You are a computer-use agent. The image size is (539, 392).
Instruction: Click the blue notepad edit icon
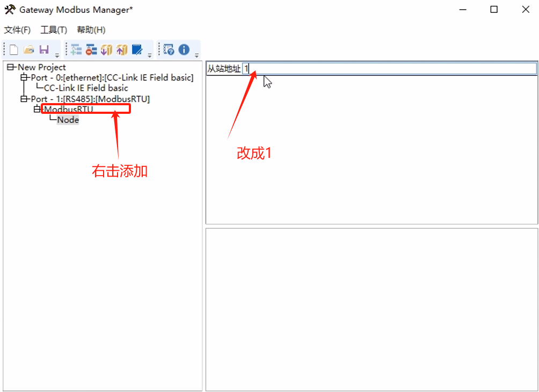tap(137, 50)
